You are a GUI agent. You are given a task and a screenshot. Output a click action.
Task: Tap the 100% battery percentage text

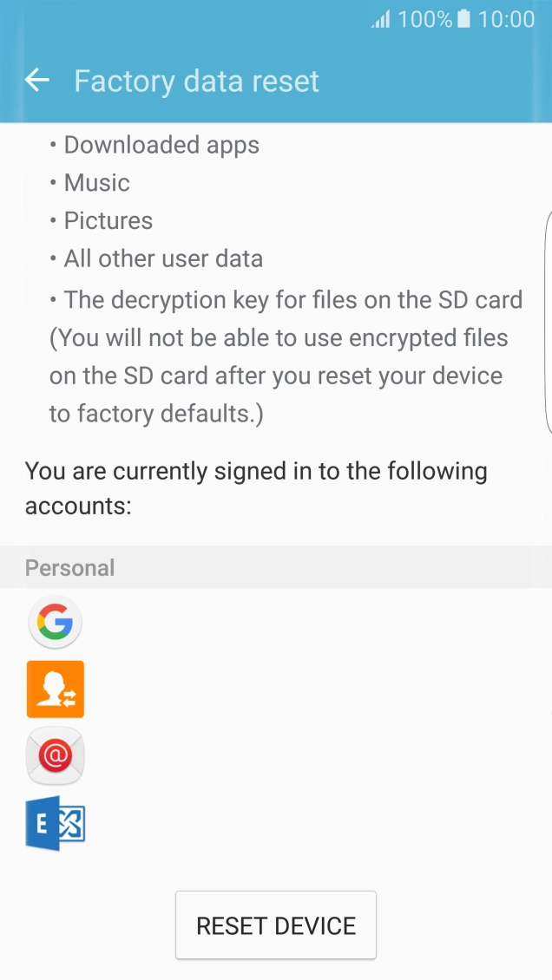tap(424, 19)
